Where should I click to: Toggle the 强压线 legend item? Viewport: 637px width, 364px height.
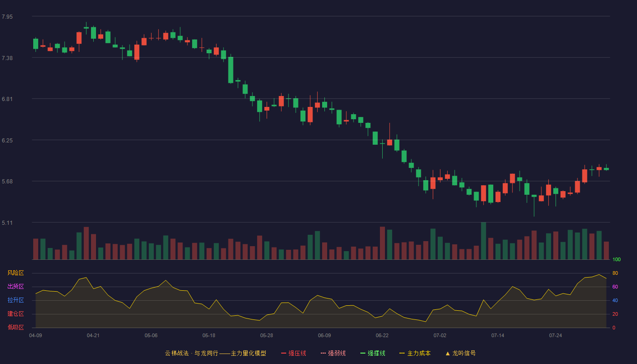click(x=293, y=353)
